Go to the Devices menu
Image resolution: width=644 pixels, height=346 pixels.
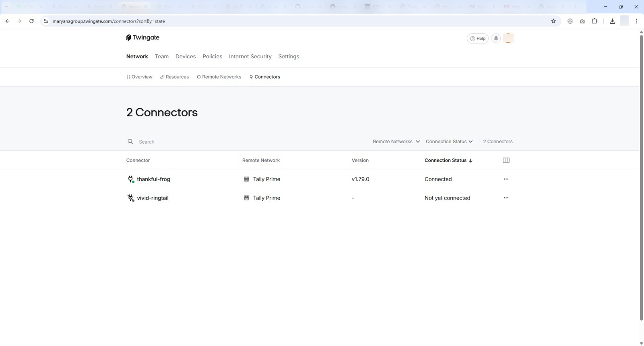[186, 56]
